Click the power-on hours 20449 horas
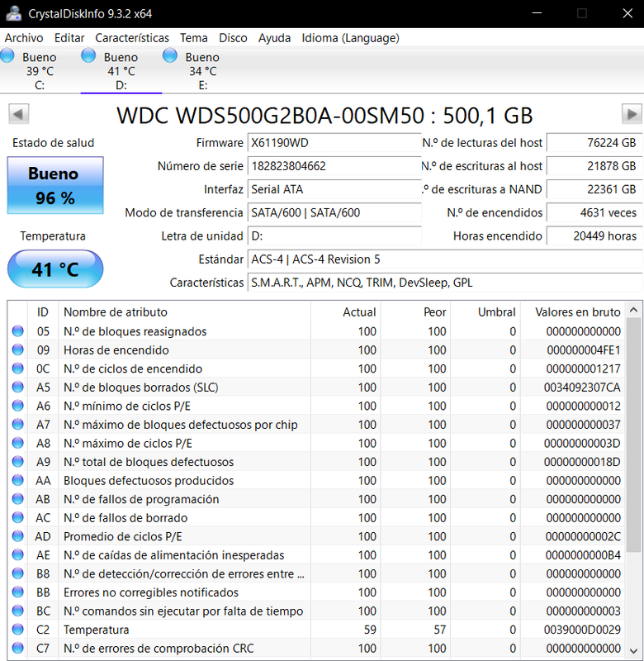Screen dimensions: 644x661 click(x=594, y=235)
